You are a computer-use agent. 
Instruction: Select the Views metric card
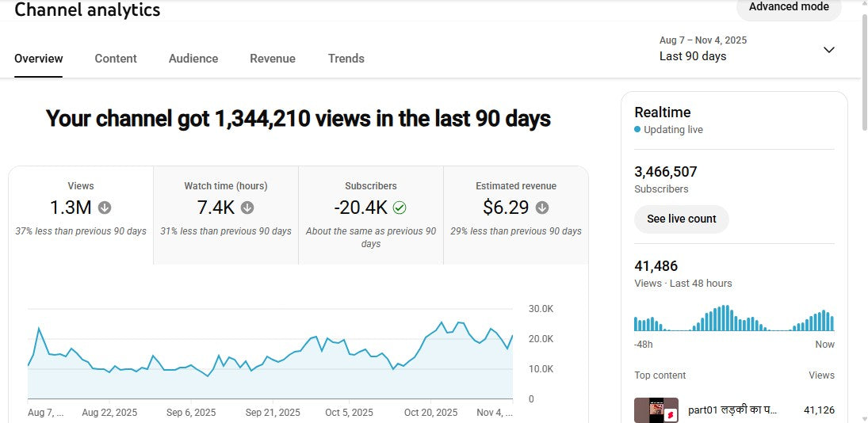[81, 215]
